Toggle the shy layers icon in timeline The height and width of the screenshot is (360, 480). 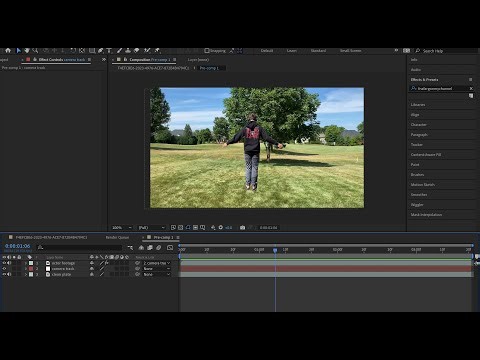(141, 247)
